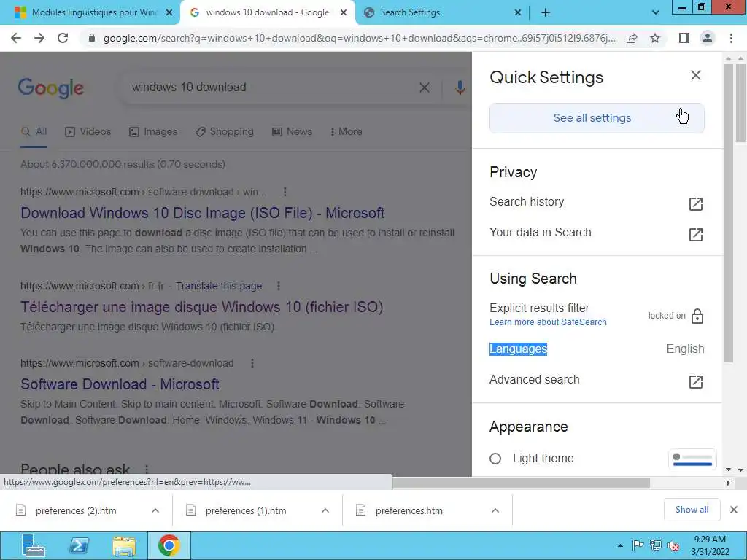Click See all settings button

point(597,118)
